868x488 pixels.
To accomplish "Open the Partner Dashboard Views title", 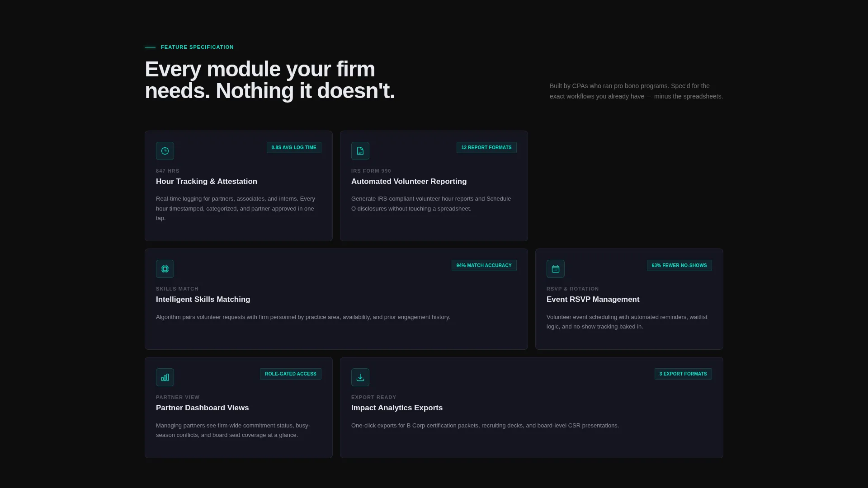I will 202,408.
